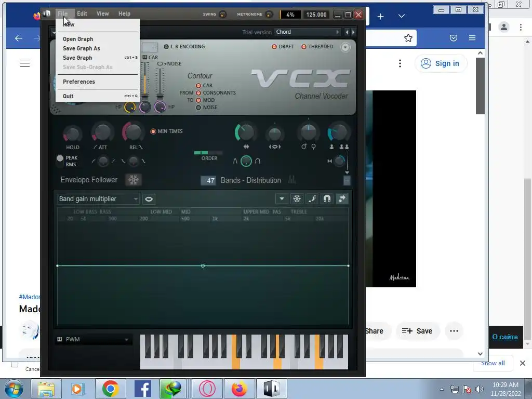The height and width of the screenshot is (399, 532).
Task: Click the stereo spread knob under unison
Action: point(339,161)
